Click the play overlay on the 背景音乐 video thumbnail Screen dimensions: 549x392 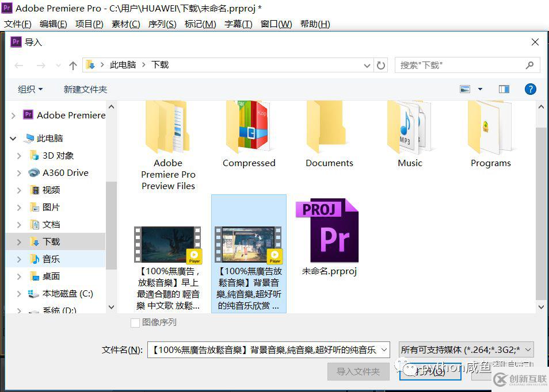[274, 255]
